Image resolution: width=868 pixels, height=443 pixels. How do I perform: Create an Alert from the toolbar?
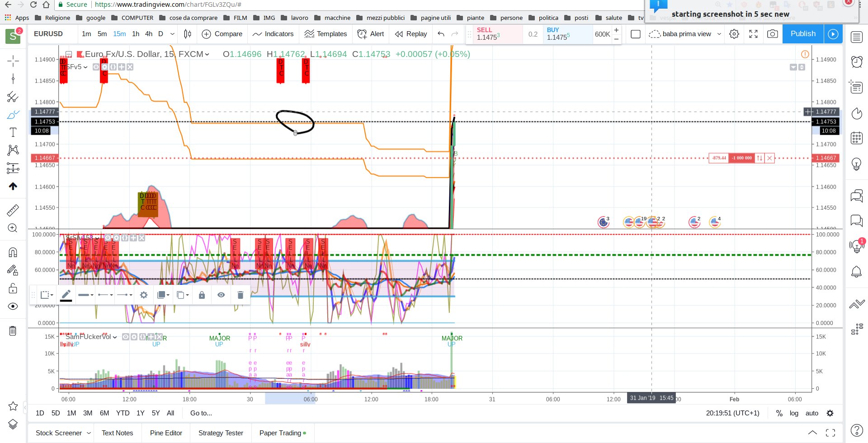[371, 34]
